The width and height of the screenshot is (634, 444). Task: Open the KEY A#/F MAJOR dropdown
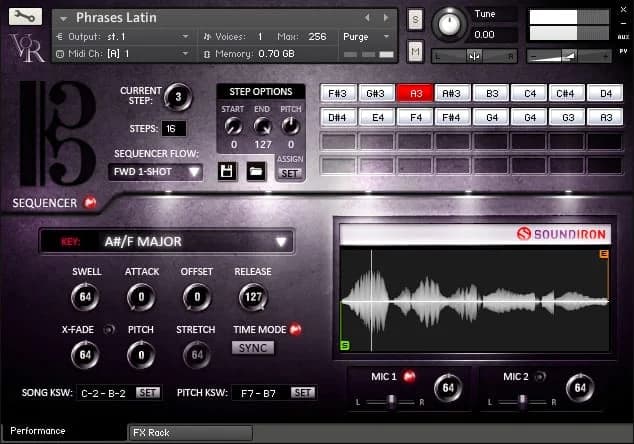coord(167,242)
